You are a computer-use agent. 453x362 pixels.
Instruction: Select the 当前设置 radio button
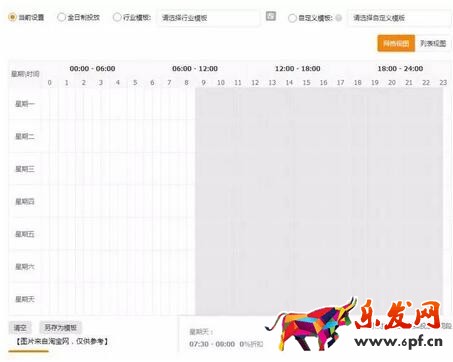pyautogui.click(x=12, y=17)
